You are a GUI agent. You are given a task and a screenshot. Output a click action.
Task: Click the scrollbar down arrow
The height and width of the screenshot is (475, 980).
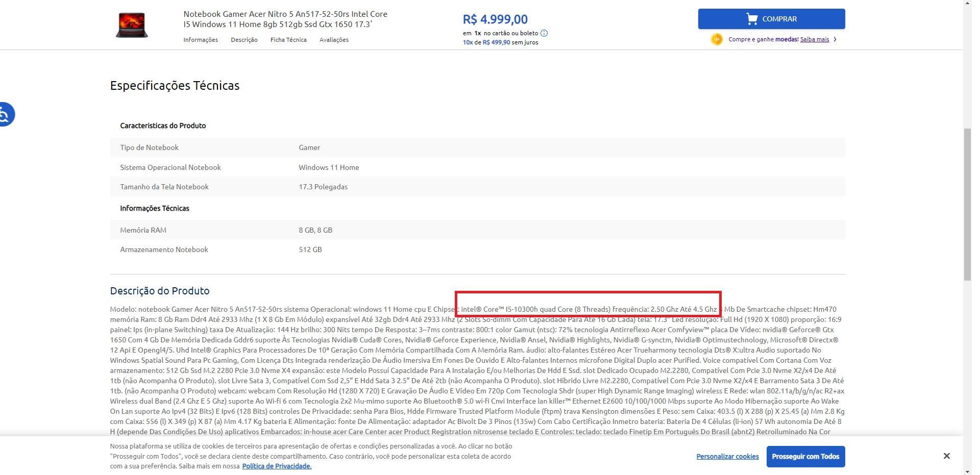(967, 471)
